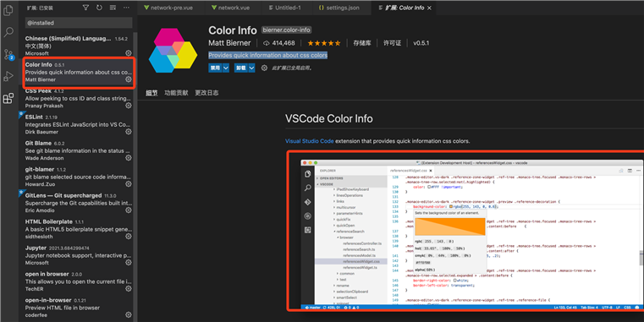Click publisher name Matt Bierner
The image size is (644, 322).
tap(229, 42)
